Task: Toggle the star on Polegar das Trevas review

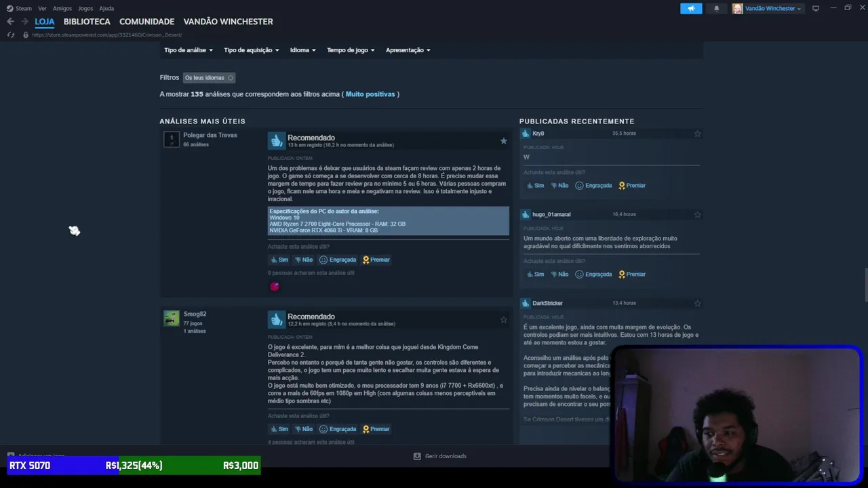Action: (x=503, y=141)
